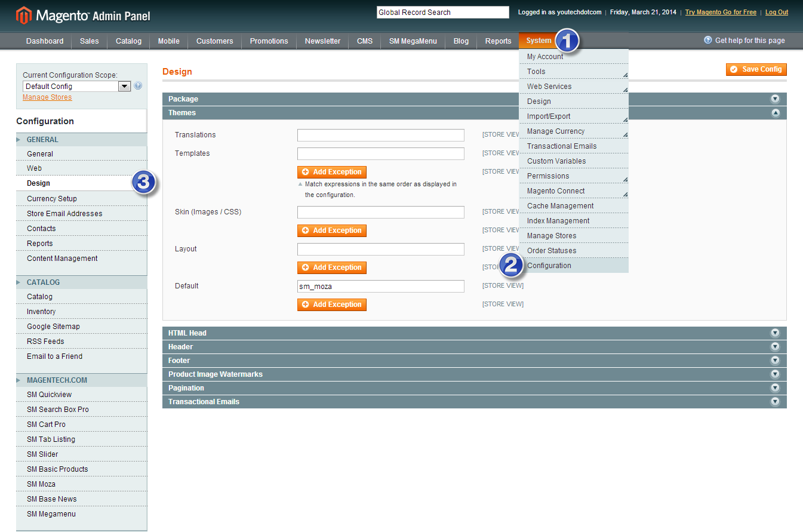This screenshot has width=803, height=532.
Task: Select Manage Stores in System menu
Action: [574, 236]
